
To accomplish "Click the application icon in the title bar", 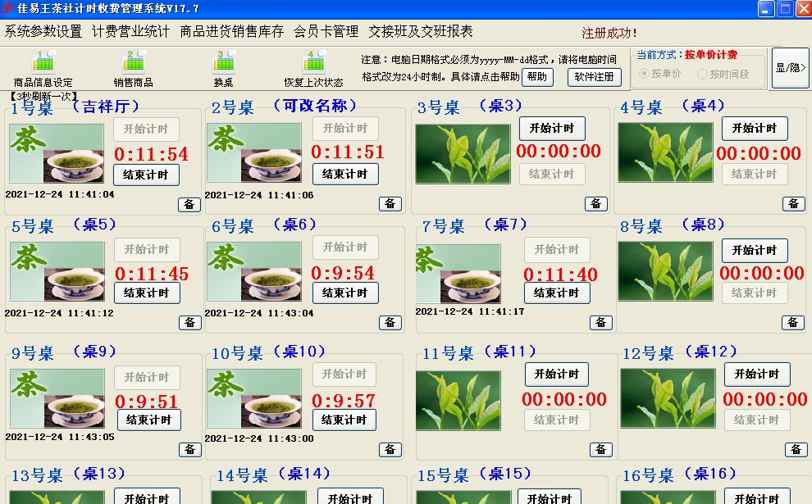I will [8, 7].
